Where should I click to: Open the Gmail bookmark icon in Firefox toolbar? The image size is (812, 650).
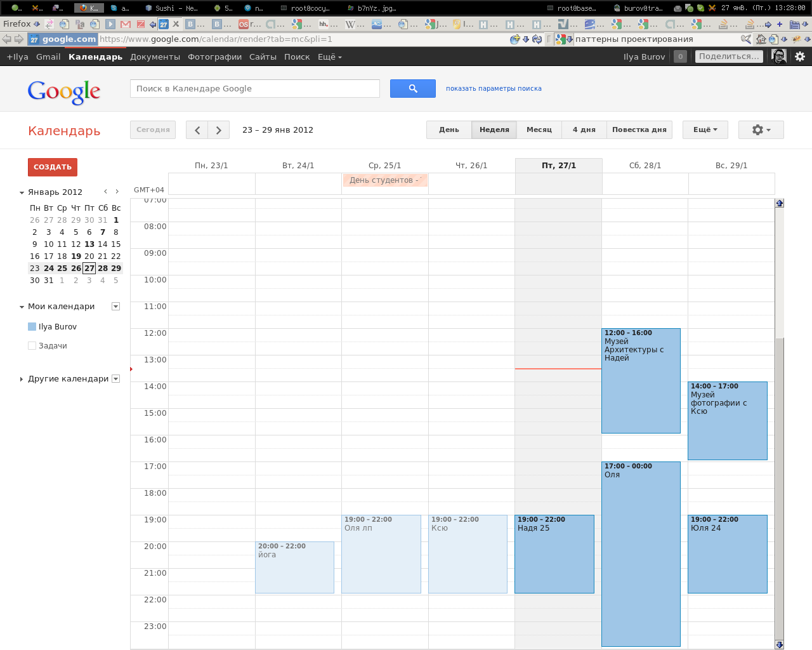click(x=126, y=24)
